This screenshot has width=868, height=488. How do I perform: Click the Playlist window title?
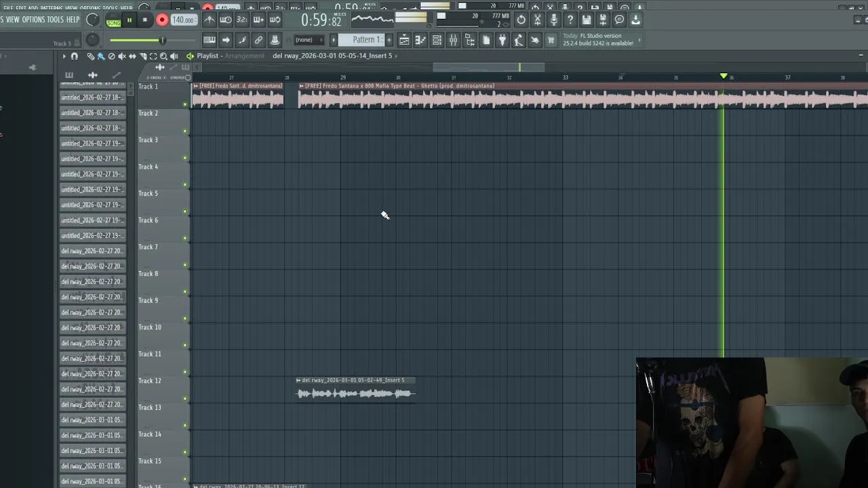[x=208, y=56]
